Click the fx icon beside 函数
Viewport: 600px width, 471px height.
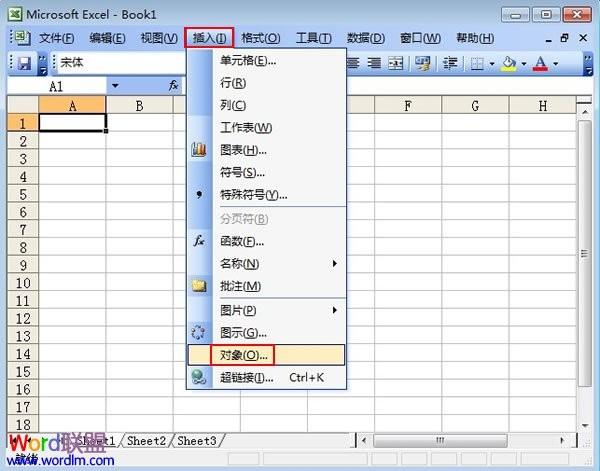(199, 241)
